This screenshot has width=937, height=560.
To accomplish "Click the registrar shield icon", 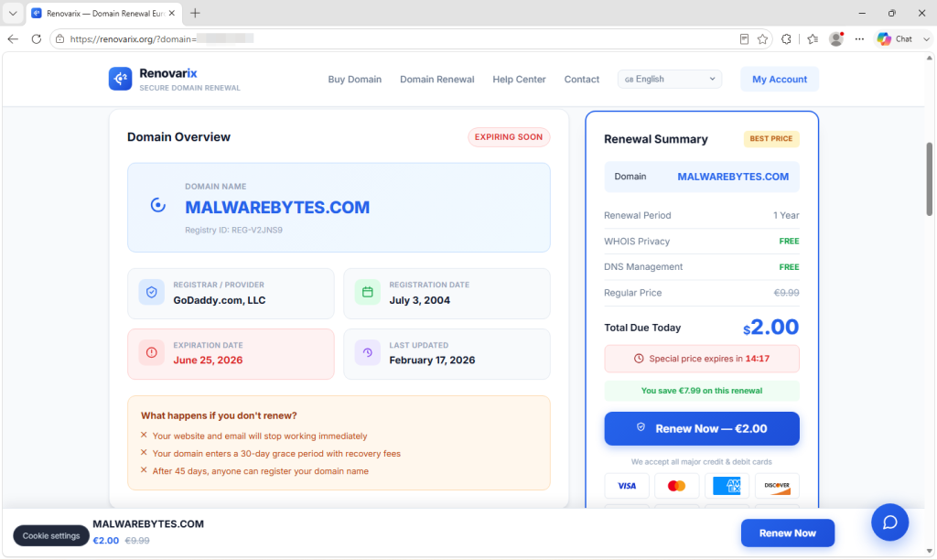I will click(x=152, y=292).
